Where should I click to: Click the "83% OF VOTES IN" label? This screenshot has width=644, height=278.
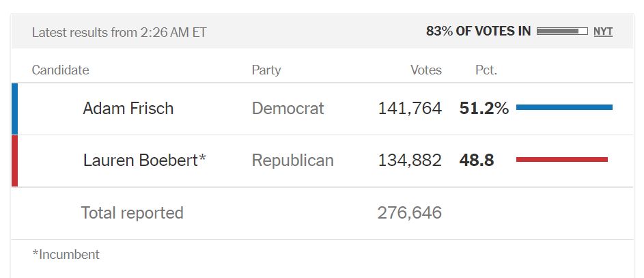(478, 31)
